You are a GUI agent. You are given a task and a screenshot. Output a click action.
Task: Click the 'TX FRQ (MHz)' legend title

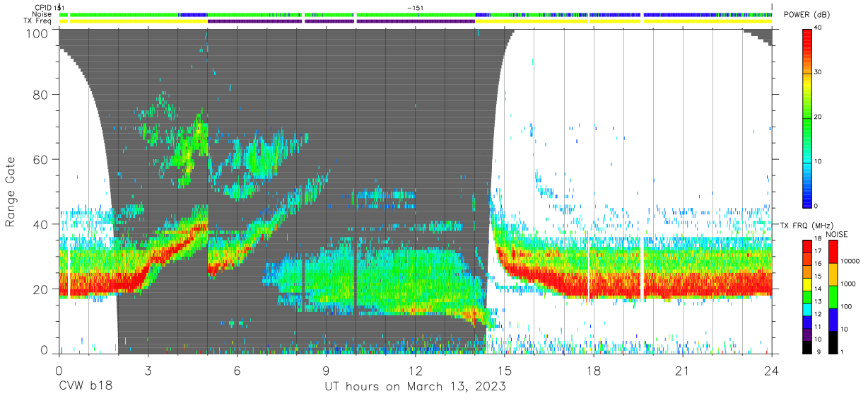(x=805, y=226)
